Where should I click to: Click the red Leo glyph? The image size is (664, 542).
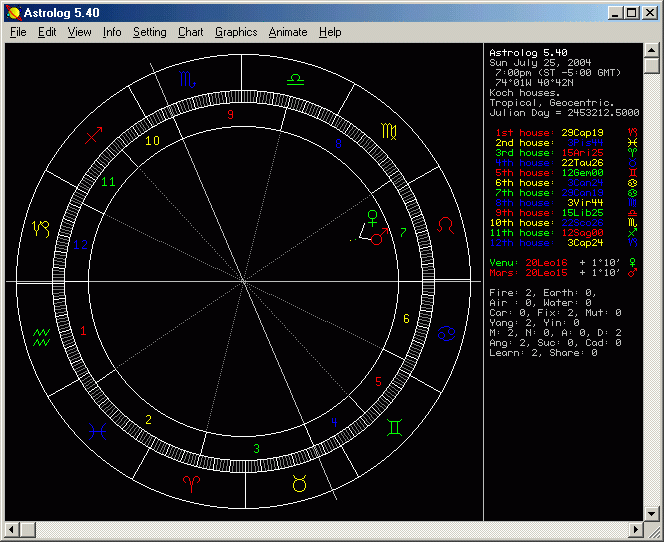click(x=447, y=226)
